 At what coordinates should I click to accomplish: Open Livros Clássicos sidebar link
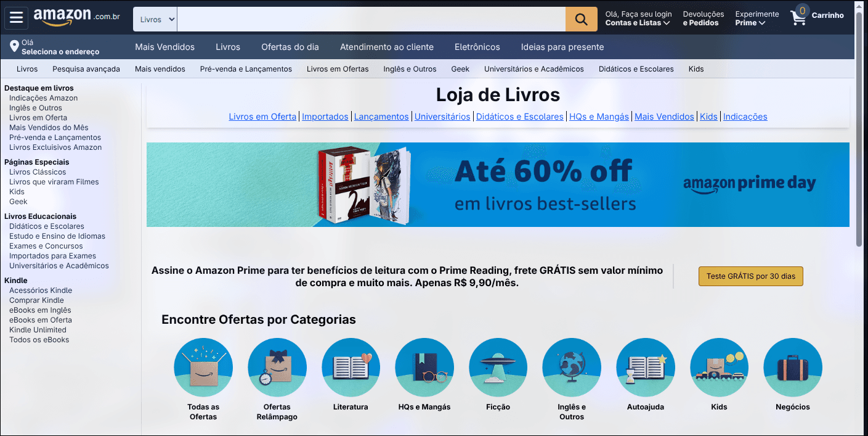point(38,172)
